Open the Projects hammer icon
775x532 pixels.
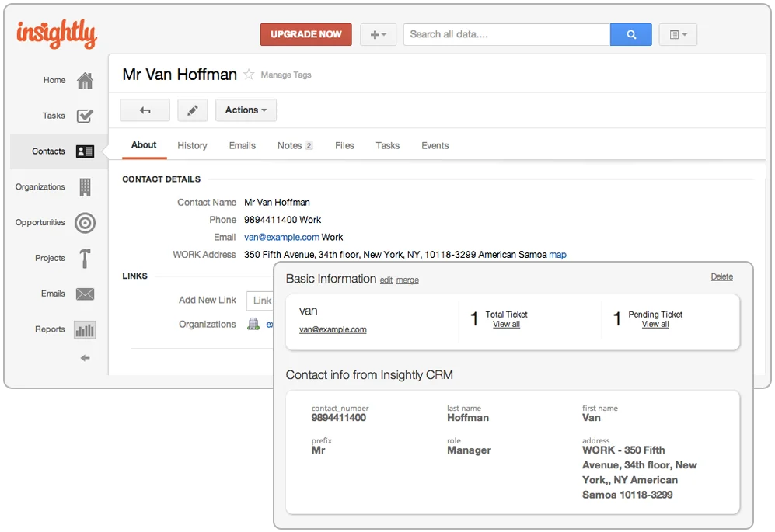[85, 259]
